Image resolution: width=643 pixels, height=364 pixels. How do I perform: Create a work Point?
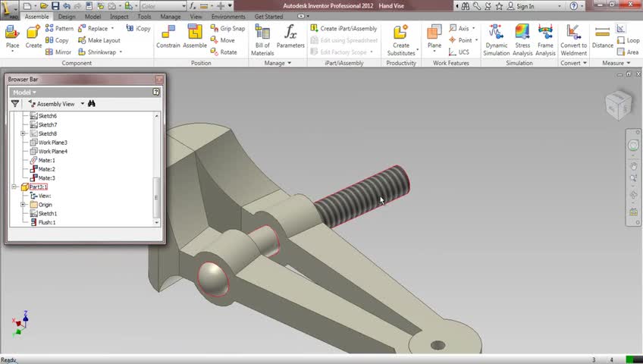coord(460,40)
